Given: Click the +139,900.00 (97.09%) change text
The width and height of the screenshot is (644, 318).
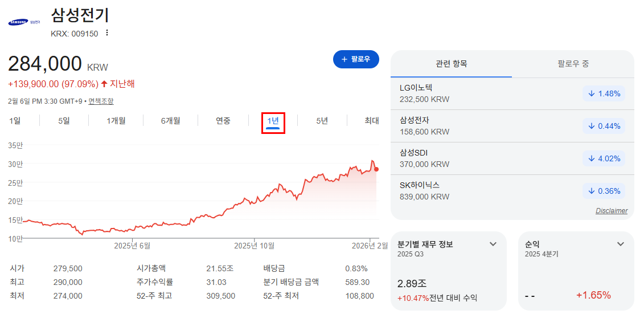Looking at the screenshot, I should [x=53, y=84].
